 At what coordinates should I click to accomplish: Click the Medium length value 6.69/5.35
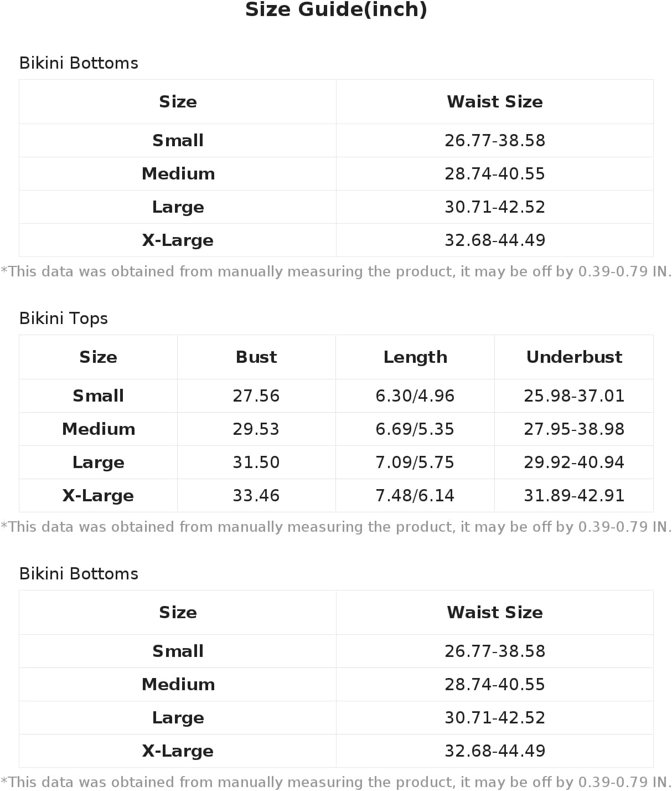pos(415,429)
